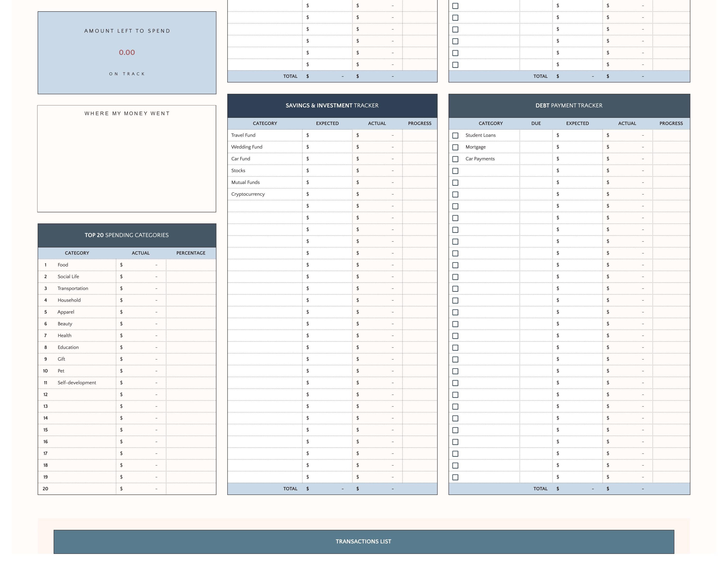The height and width of the screenshot is (563, 728).
Task: Select the Wedding Fund expected amount cell
Action: point(327,147)
